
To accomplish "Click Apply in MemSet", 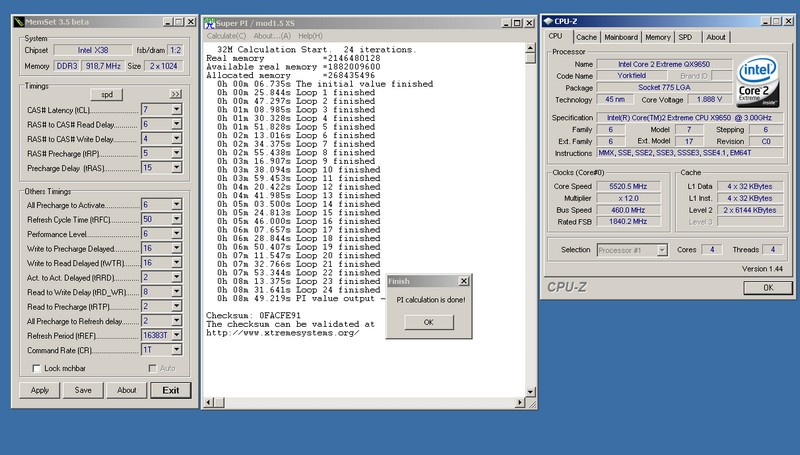I will [40, 390].
